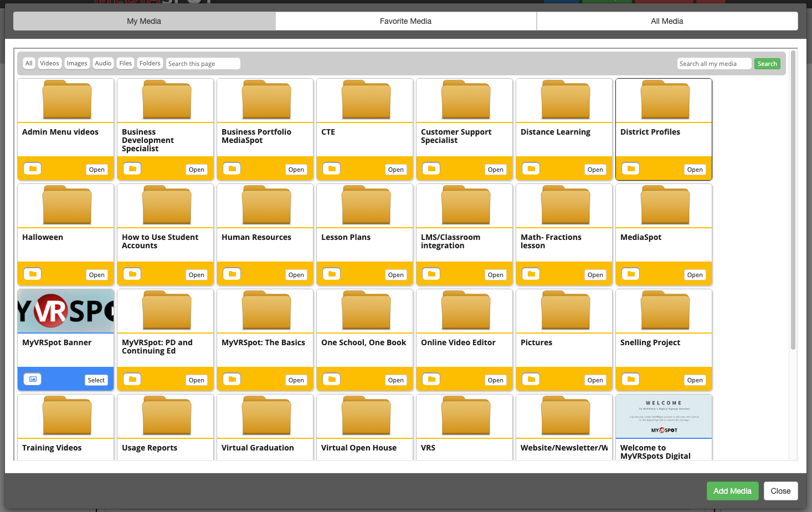
Task: Click the Add Media button
Action: (732, 491)
